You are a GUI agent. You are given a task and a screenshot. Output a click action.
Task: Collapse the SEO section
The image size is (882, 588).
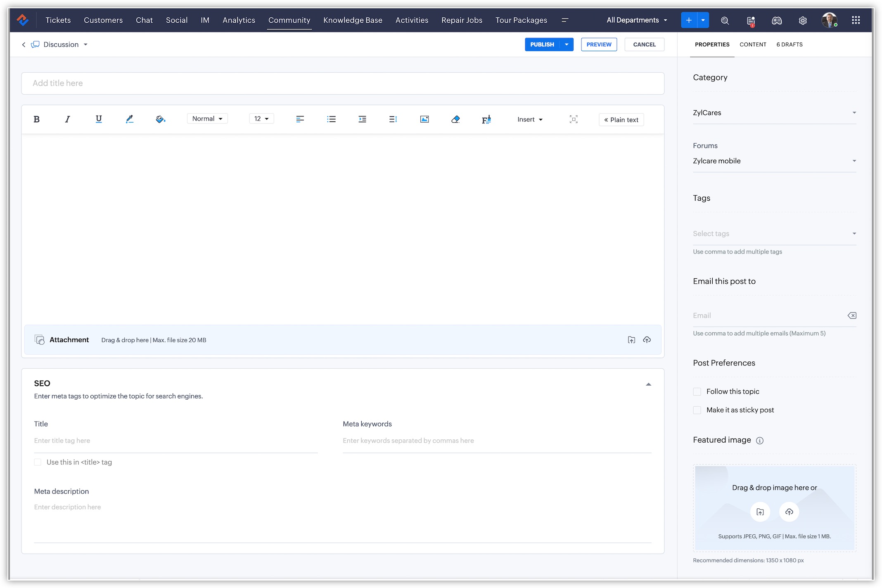click(x=648, y=384)
